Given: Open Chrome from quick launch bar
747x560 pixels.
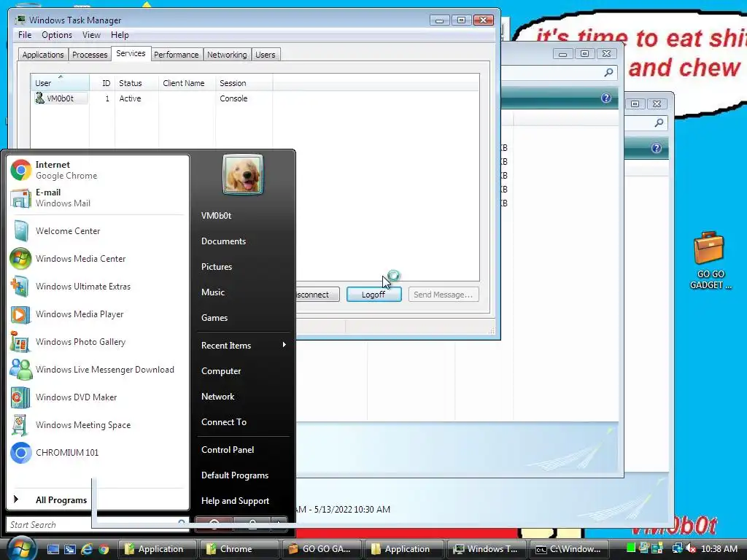Looking at the screenshot, I should point(104,549).
